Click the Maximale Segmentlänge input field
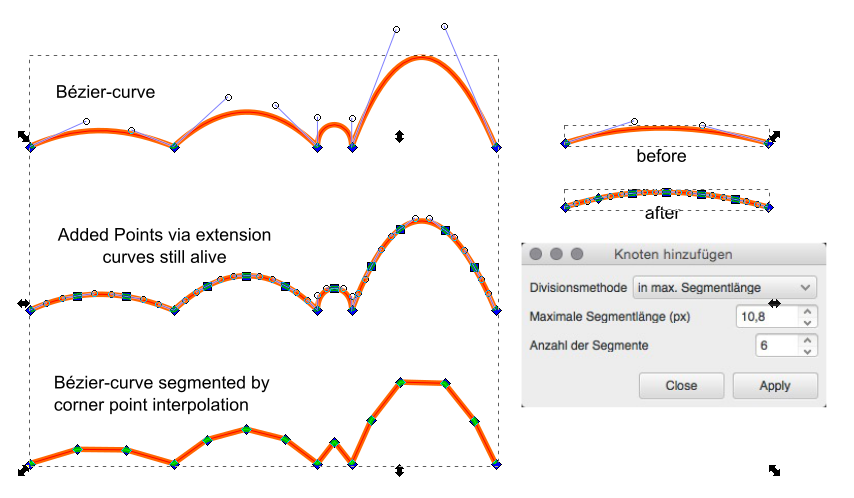 click(x=766, y=317)
